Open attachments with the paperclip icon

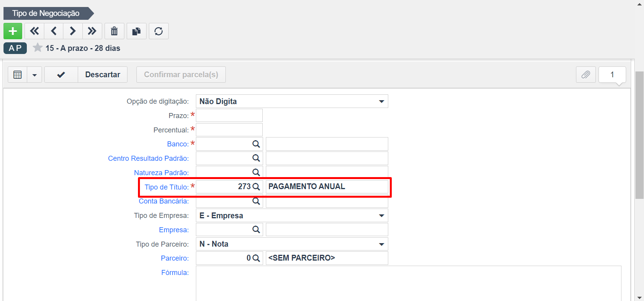pos(586,75)
